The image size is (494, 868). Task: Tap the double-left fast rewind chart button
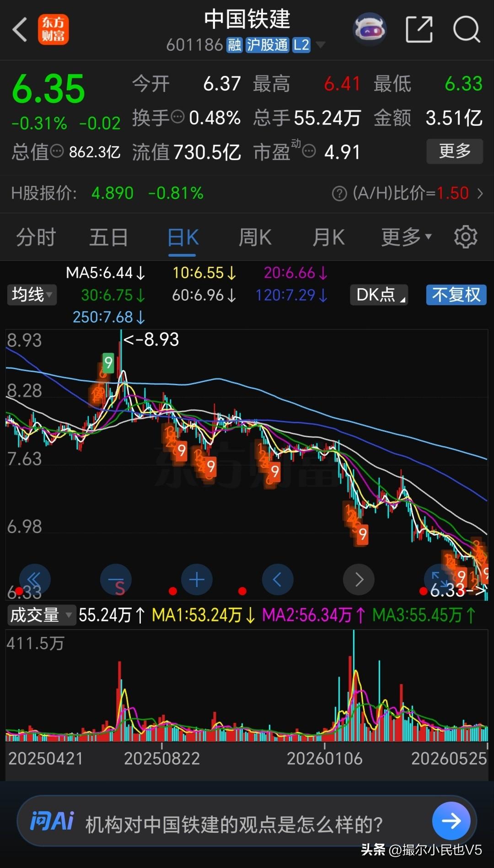(x=35, y=580)
